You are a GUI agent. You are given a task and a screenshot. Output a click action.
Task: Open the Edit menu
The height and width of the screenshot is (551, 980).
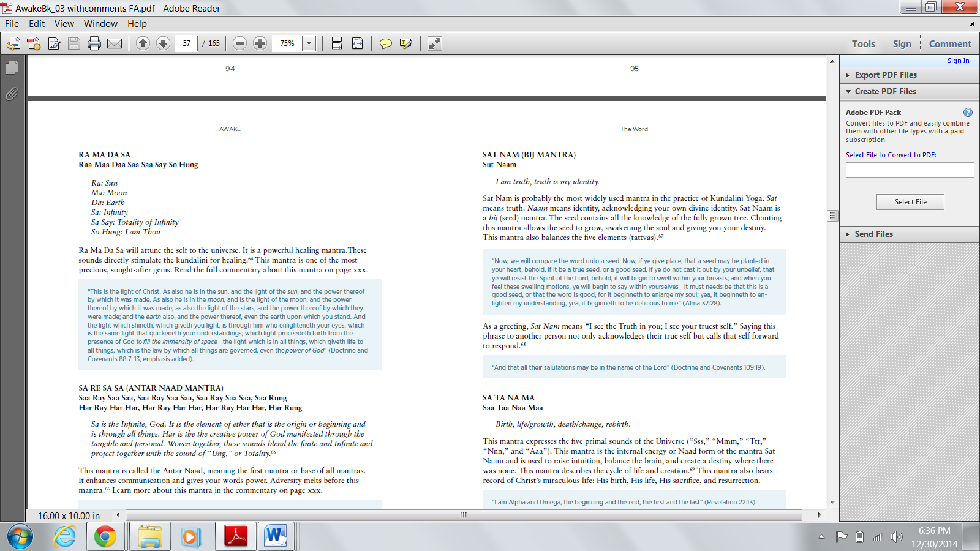[x=37, y=24]
